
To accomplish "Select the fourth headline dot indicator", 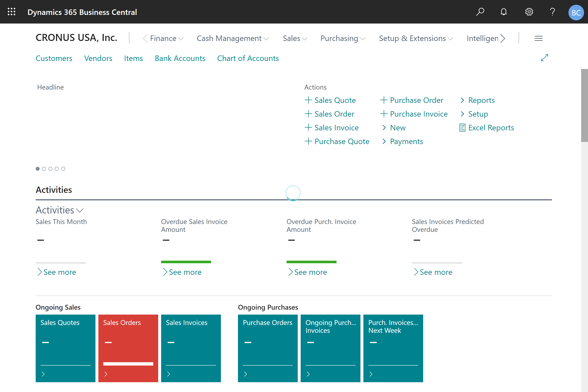I will tap(57, 169).
